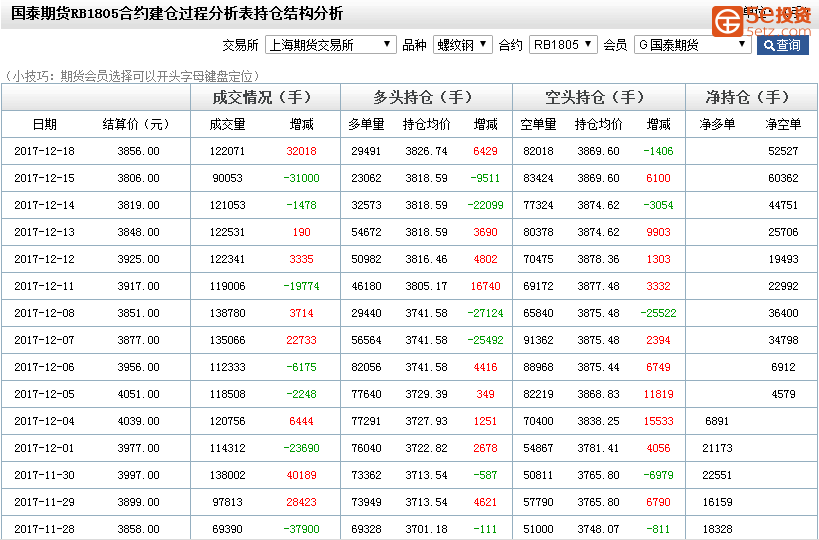The width and height of the screenshot is (819, 540).
Task: Select the date cell 2017-11-28
Action: [x=44, y=529]
